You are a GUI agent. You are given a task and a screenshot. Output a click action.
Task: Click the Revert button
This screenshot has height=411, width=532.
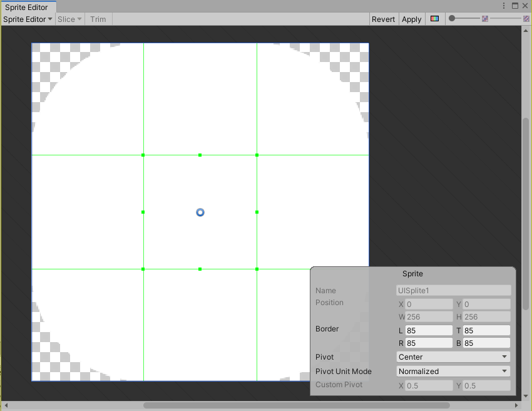384,19
